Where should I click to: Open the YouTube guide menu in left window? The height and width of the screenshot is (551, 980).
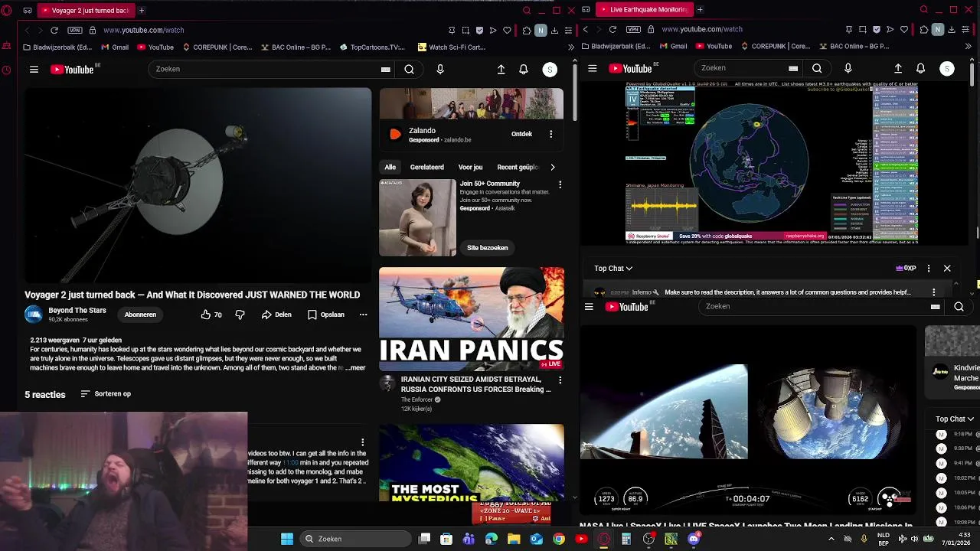click(x=34, y=70)
